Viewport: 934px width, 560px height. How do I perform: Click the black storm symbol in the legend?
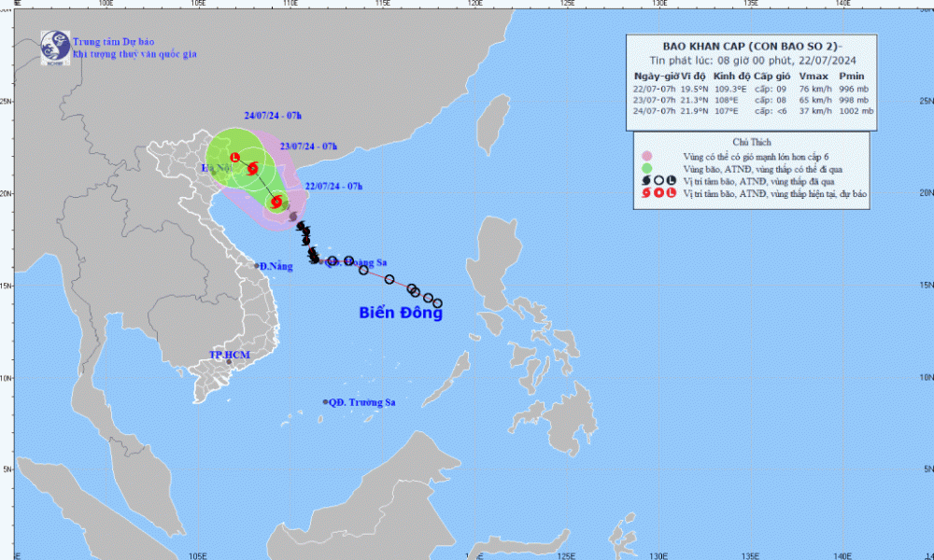click(645, 180)
